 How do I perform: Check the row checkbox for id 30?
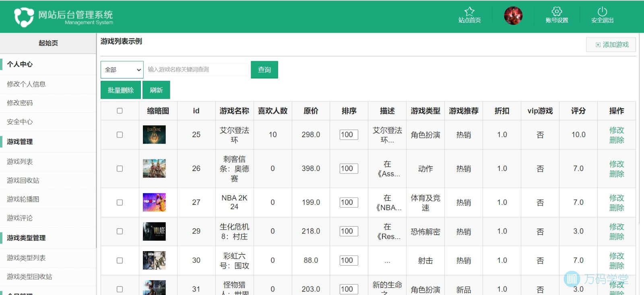click(x=120, y=260)
